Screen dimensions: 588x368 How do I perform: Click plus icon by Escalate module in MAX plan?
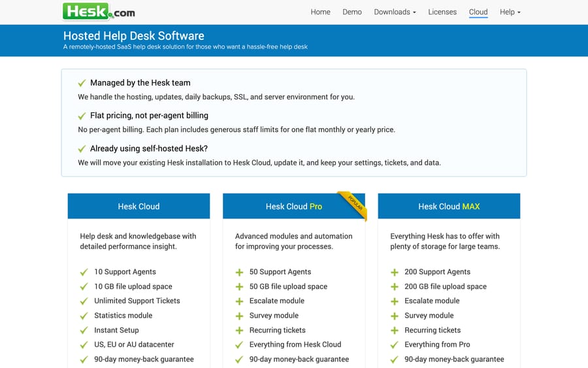click(x=395, y=301)
